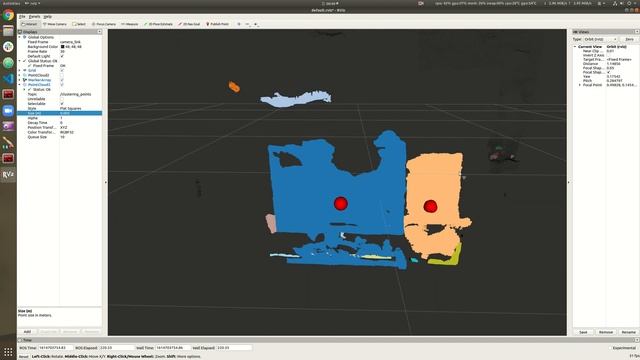Toggle the Selectable checkbox

pos(62,104)
